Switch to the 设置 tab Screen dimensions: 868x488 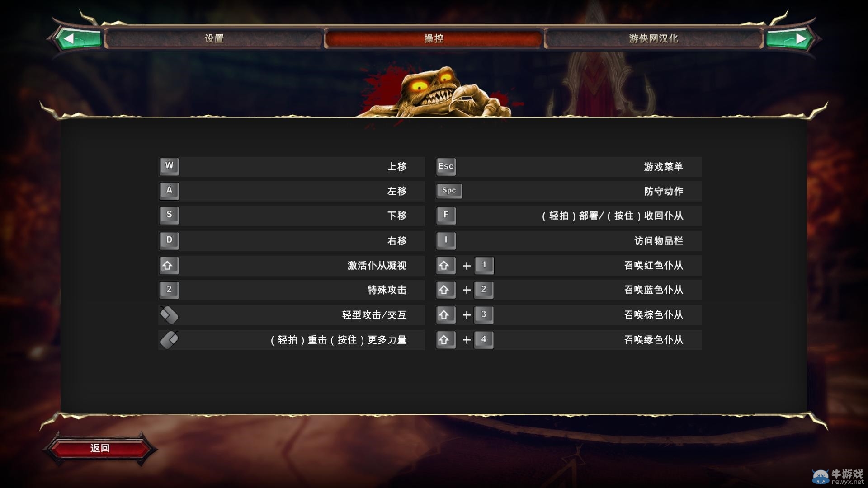tap(214, 39)
